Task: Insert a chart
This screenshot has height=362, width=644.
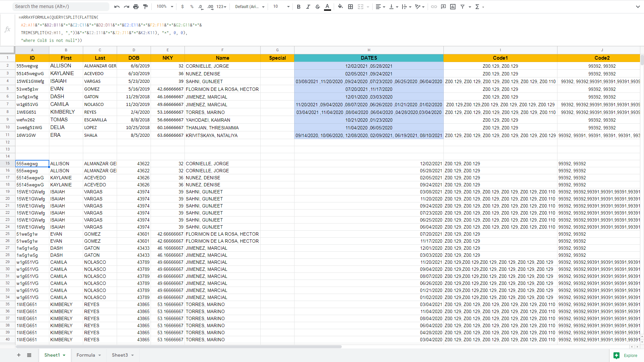Action: tap(453, 7)
